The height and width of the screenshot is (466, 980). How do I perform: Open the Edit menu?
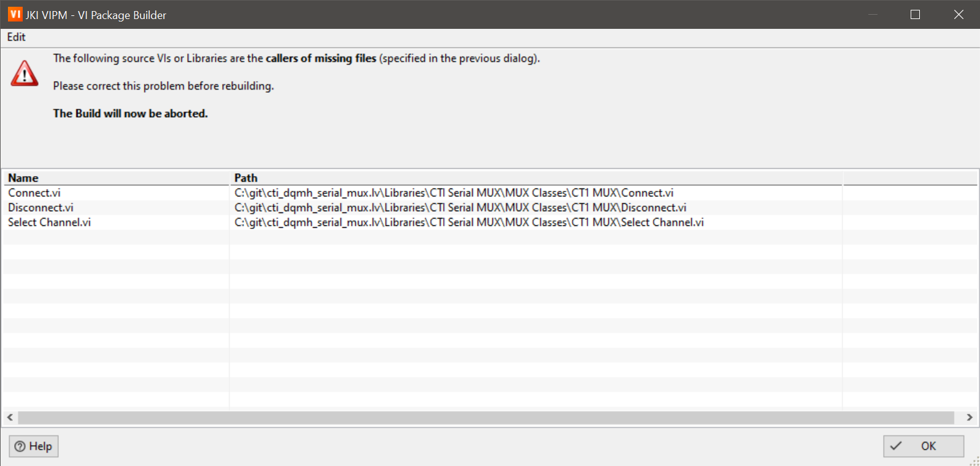point(16,37)
